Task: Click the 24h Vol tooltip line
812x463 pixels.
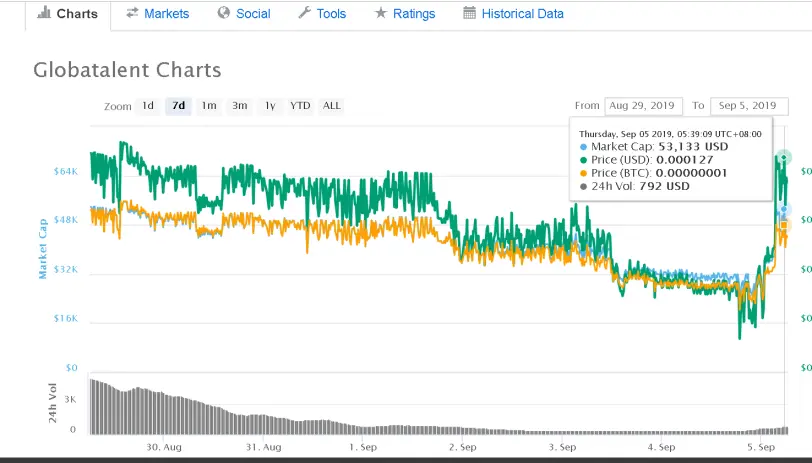Action: pos(635,186)
